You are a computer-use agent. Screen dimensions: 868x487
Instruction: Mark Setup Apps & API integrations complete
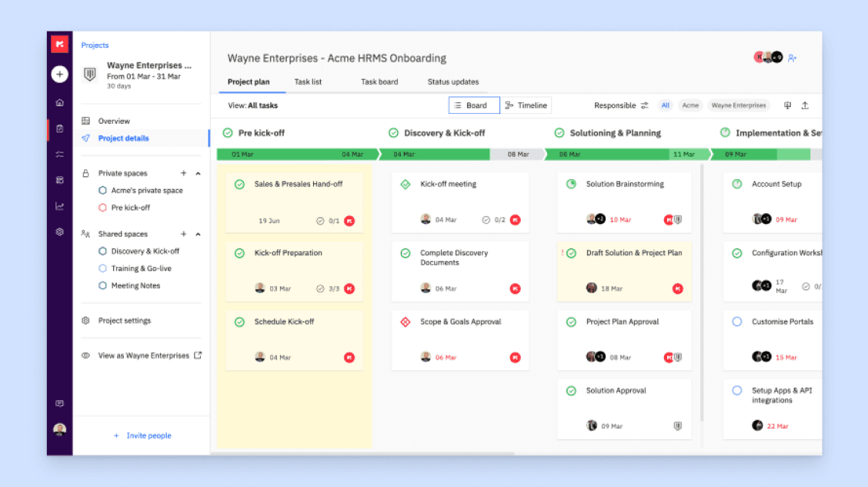[x=737, y=391]
